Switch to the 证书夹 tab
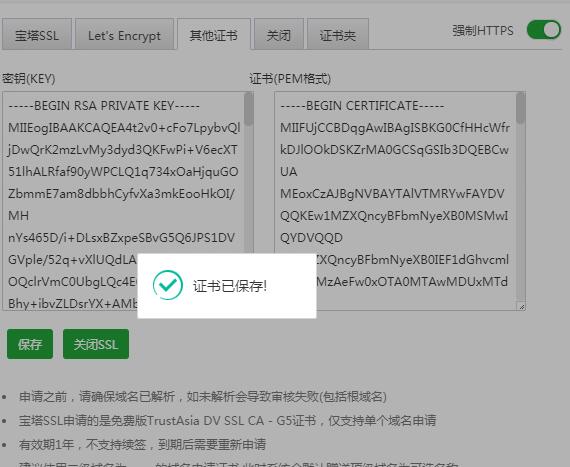Viewport: 570px width, 467px height. click(x=338, y=35)
